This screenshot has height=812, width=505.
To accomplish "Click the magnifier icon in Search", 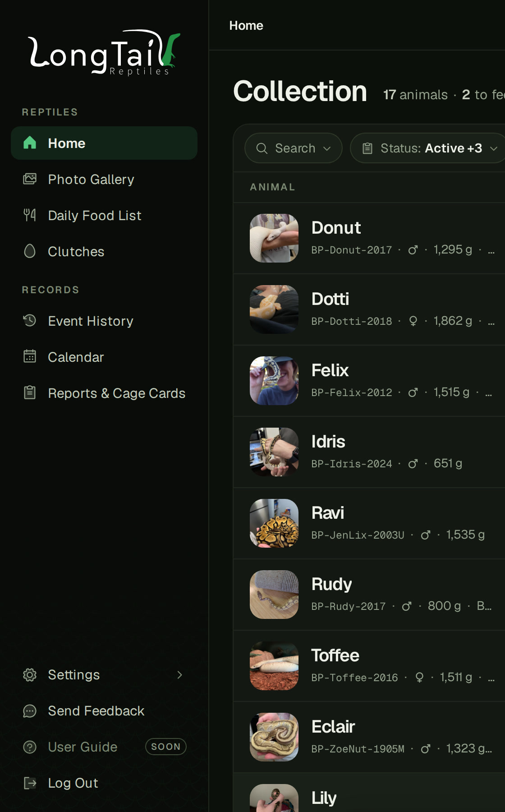I will coord(262,148).
